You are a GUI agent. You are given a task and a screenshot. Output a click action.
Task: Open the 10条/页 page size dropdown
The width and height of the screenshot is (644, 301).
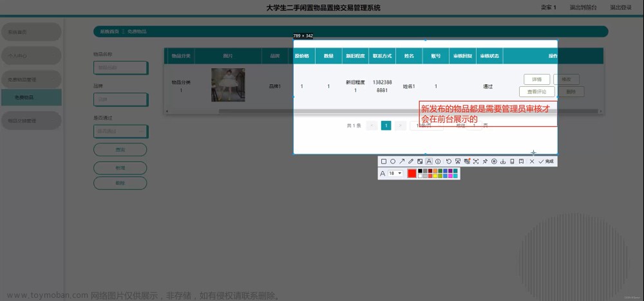coord(426,125)
